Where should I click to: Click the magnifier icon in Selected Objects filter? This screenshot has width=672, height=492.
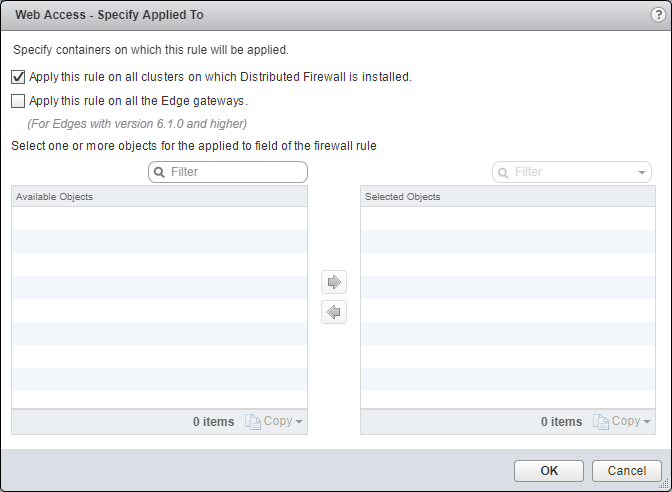point(504,172)
